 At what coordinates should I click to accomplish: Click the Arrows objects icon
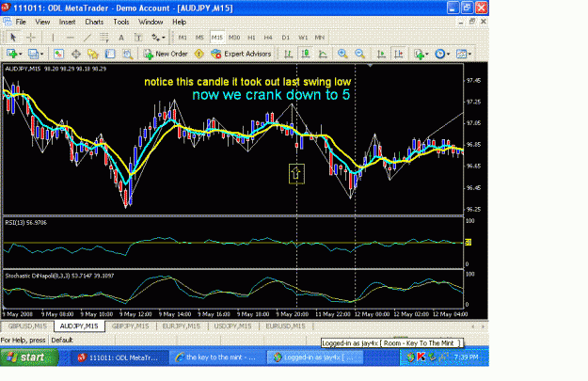click(155, 38)
